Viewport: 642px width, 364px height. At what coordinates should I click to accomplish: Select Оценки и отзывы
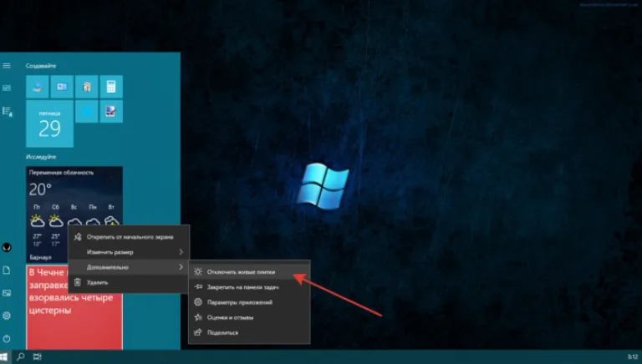pyautogui.click(x=249, y=317)
